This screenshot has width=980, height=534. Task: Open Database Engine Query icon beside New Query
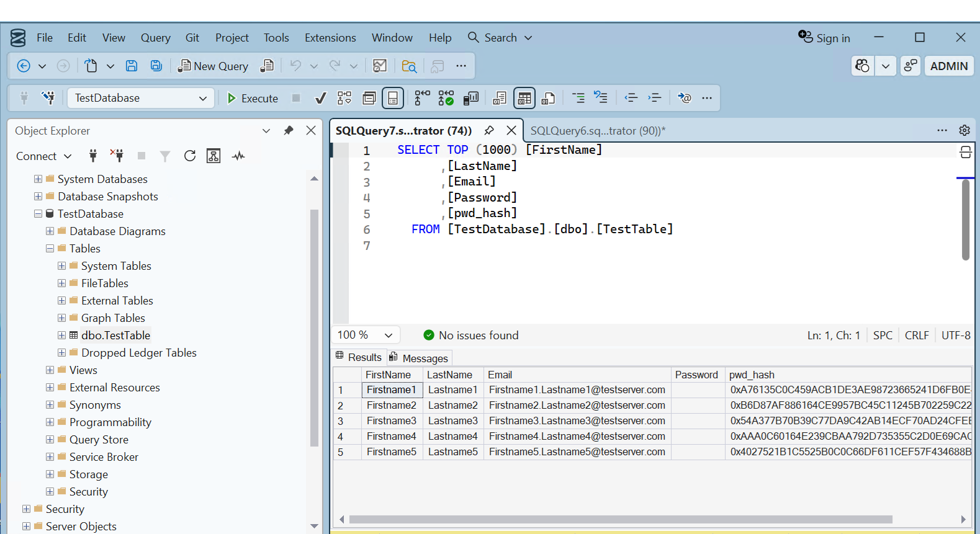267,66
